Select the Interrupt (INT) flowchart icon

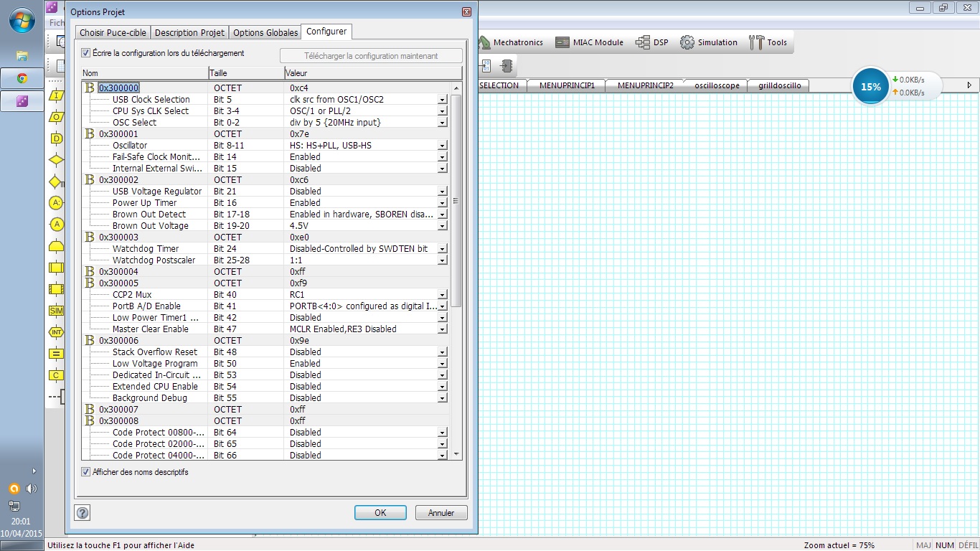(x=56, y=332)
